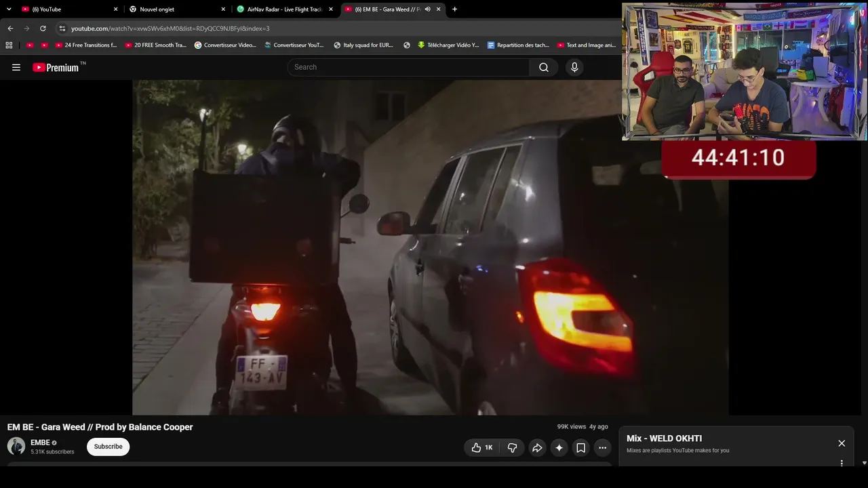Close the Nouvel onglet tab
This screenshot has height=488, width=868.
(x=223, y=9)
